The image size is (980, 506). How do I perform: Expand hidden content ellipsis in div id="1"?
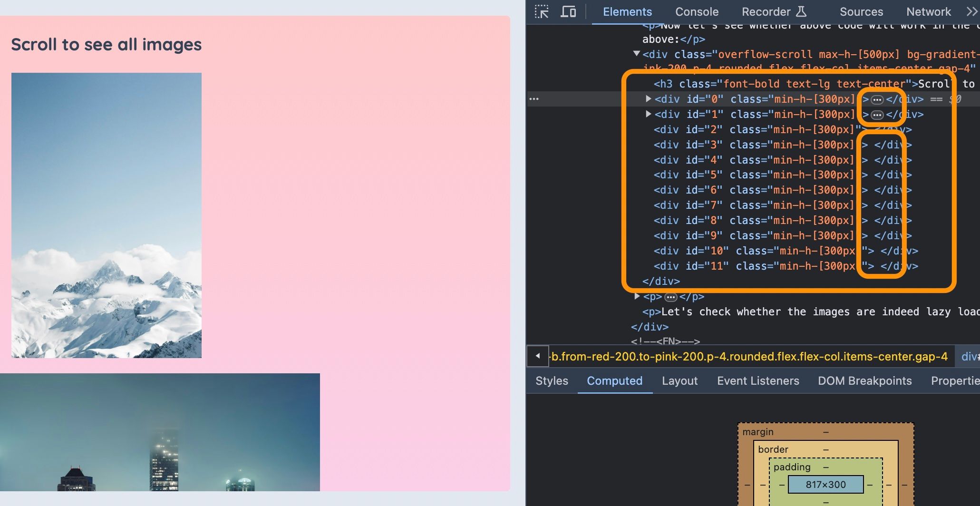876,114
